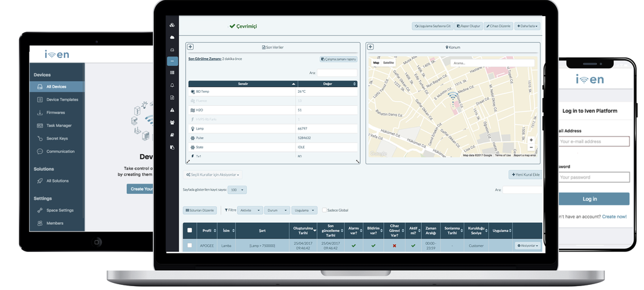Open All Devices in tablet sidebar
644x290 pixels.
coord(57,86)
